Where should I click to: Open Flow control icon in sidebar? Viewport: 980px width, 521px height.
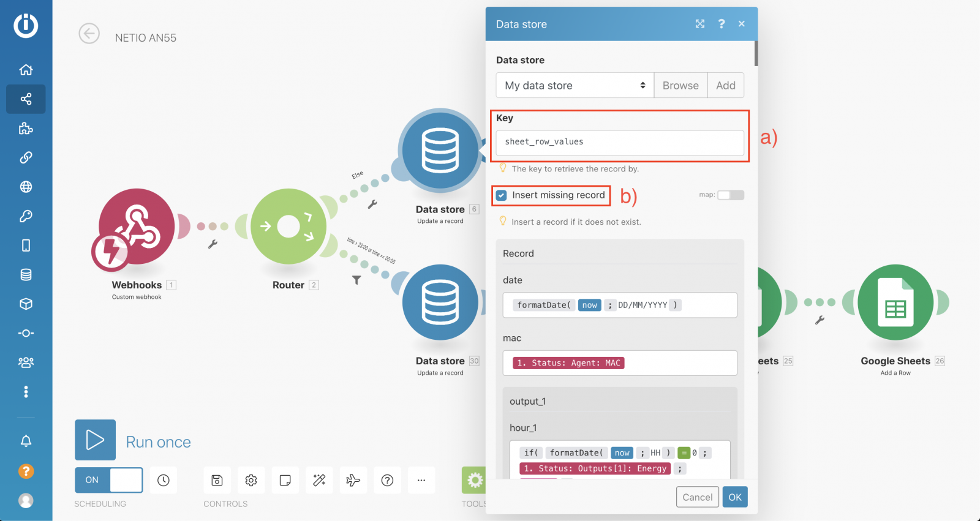coord(26,333)
